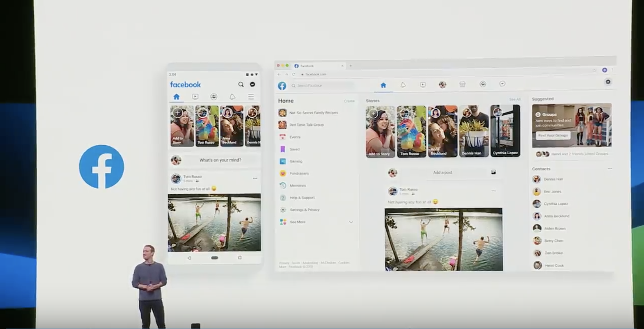This screenshot has width=644, height=329.
Task: Select the Home tab in desktop navigation
Action: click(x=383, y=85)
